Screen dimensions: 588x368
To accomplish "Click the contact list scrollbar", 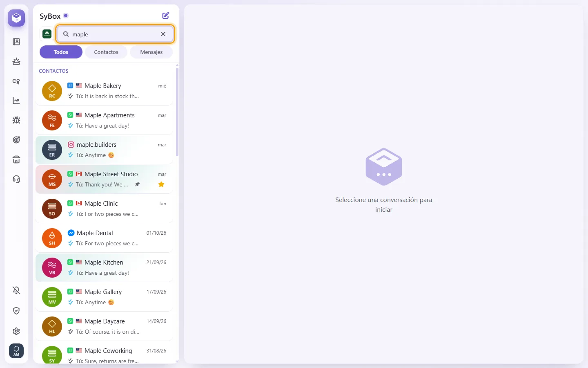I will (177, 112).
